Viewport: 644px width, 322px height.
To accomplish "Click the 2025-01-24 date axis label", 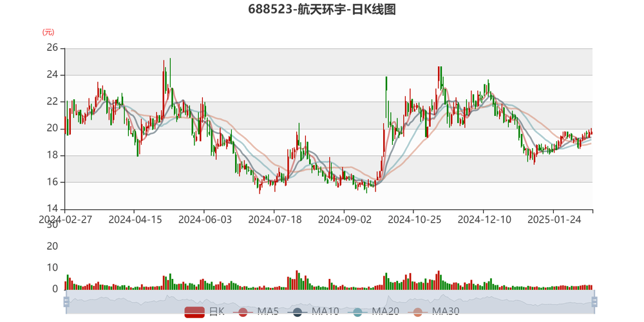I will (554, 220).
